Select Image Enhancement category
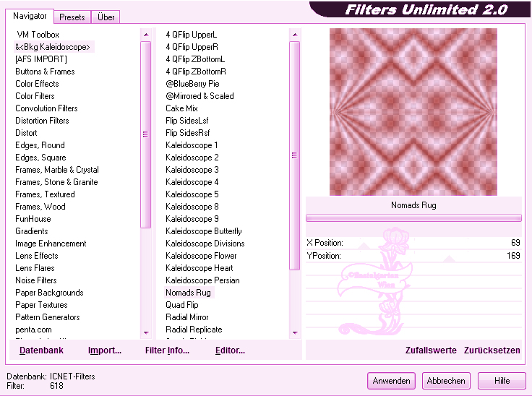Viewport: 532px width, 396px height. point(51,244)
